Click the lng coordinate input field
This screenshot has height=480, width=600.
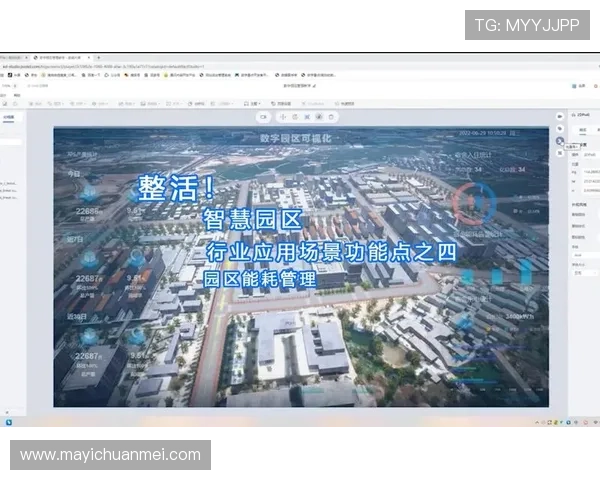coord(591,172)
